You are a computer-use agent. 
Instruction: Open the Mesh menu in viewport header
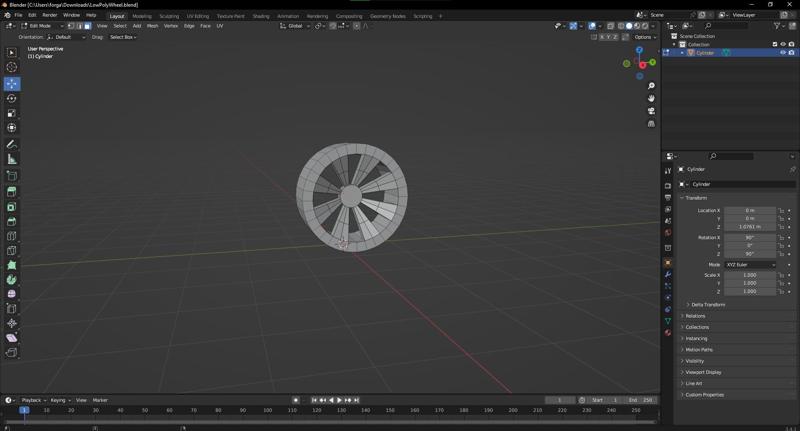pyautogui.click(x=153, y=26)
